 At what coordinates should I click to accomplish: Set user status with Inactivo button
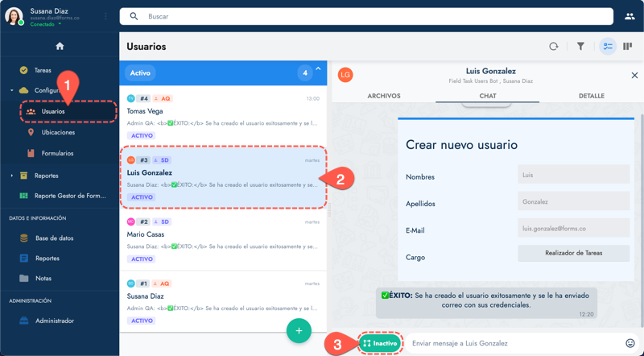380,343
